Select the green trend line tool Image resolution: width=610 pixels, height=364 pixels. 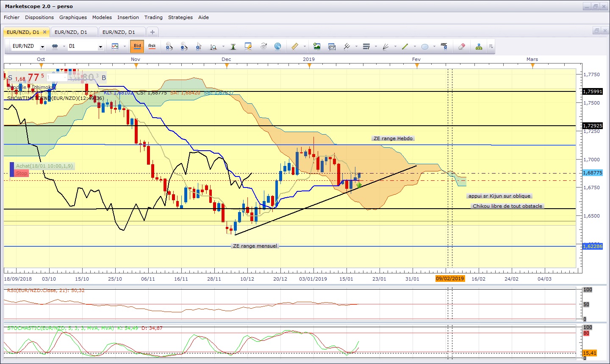(x=405, y=46)
